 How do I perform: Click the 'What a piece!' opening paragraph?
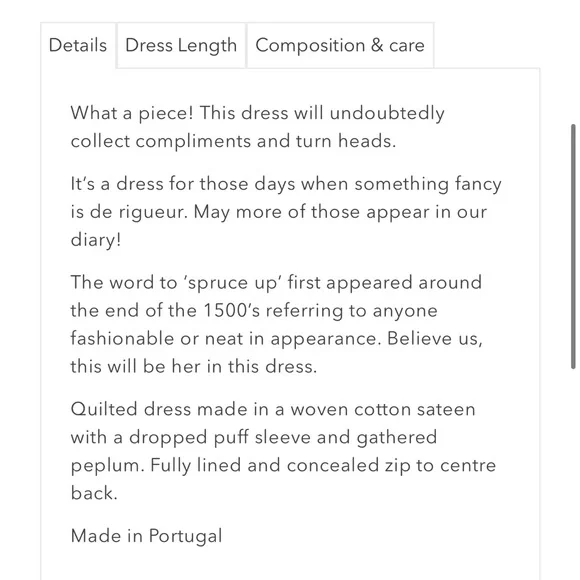click(257, 127)
